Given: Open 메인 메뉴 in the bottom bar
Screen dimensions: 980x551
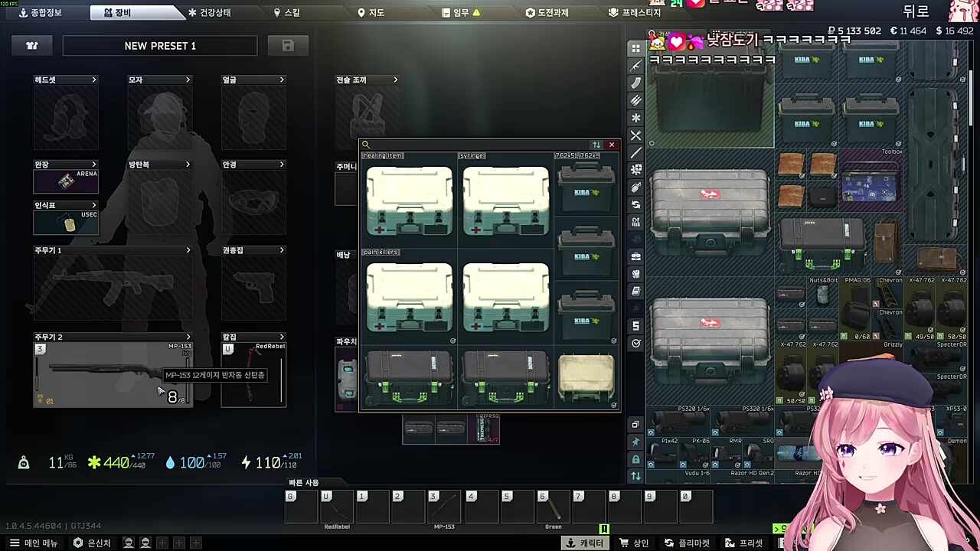Looking at the screenshot, I should [34, 543].
